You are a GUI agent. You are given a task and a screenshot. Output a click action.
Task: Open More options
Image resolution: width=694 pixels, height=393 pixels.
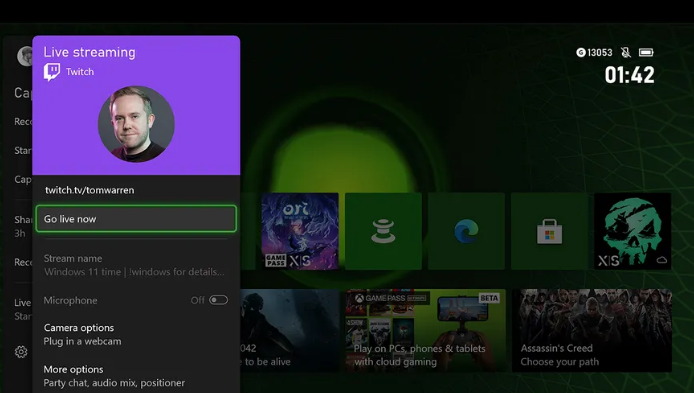click(136, 376)
